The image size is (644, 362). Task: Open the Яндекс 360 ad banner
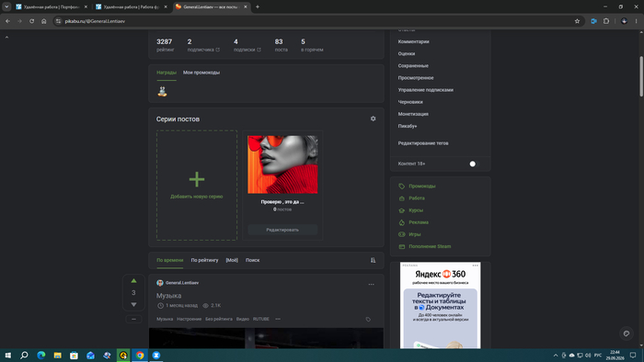click(441, 305)
